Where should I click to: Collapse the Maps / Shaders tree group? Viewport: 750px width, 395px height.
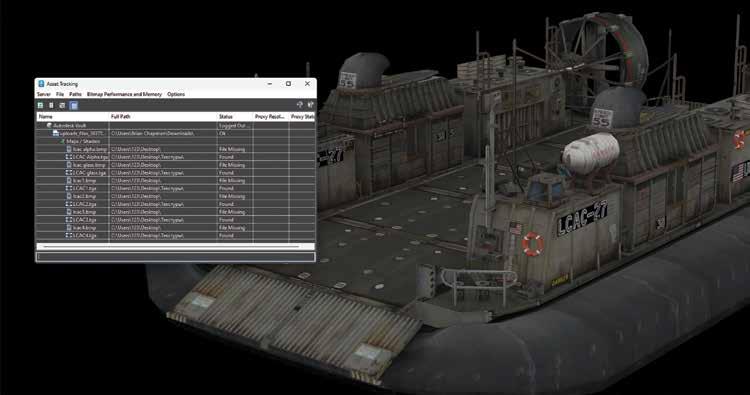[x=57, y=141]
